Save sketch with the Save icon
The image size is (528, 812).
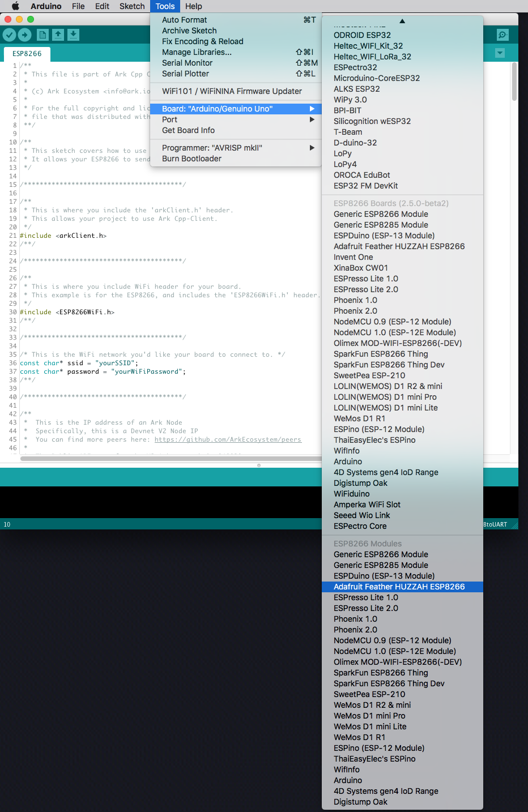73,35
